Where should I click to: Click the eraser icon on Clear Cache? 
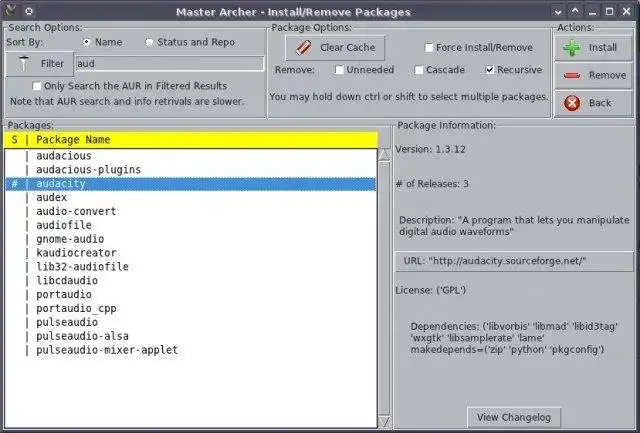304,48
